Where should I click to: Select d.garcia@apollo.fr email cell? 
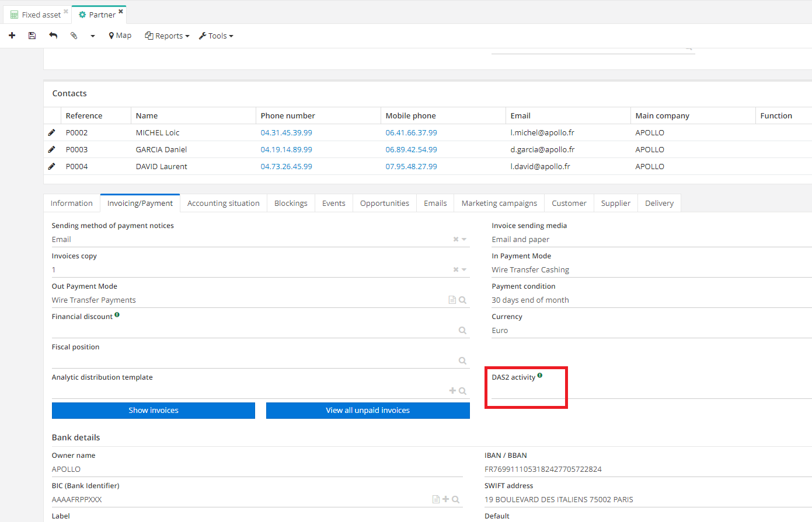[x=568, y=149]
